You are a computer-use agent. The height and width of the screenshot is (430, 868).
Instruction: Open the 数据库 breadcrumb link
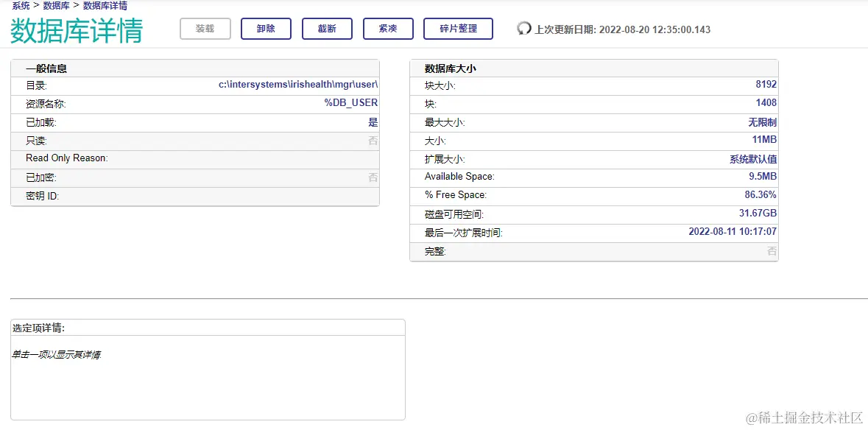[57, 6]
